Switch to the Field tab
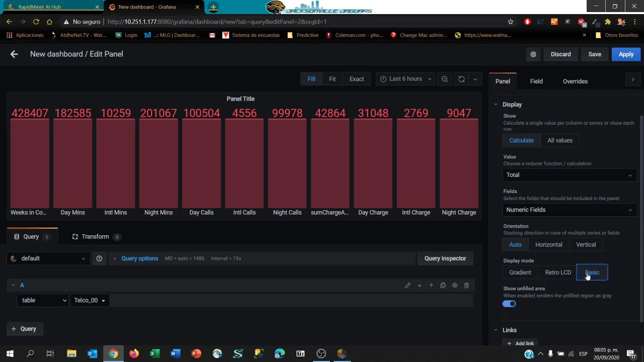 tap(536, 81)
